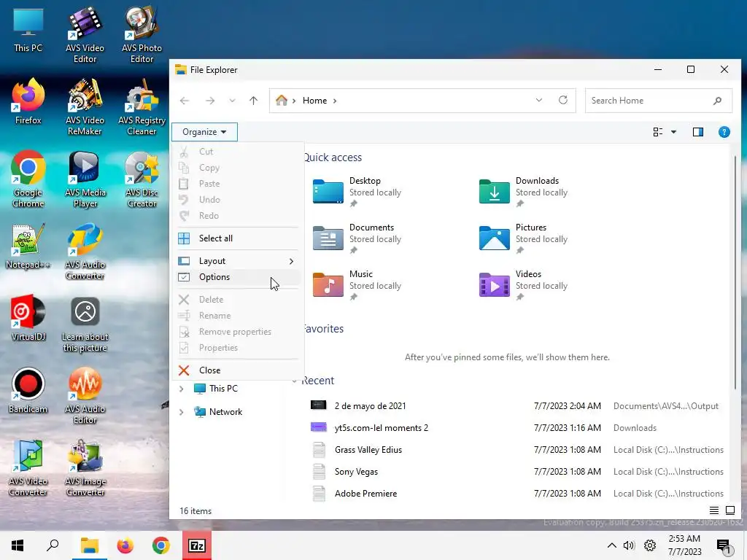
Task: Launch VirtualDJ desktop icon
Action: coord(28,319)
